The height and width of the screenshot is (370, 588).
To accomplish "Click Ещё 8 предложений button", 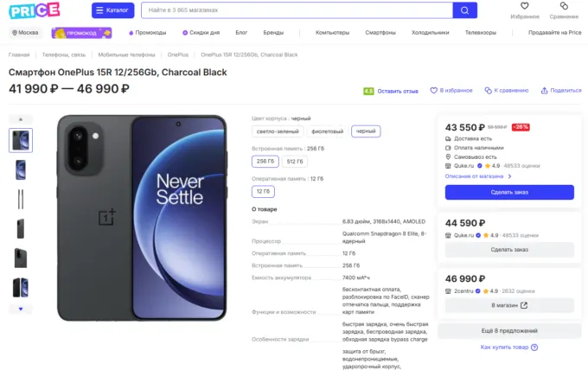I will 509,330.
